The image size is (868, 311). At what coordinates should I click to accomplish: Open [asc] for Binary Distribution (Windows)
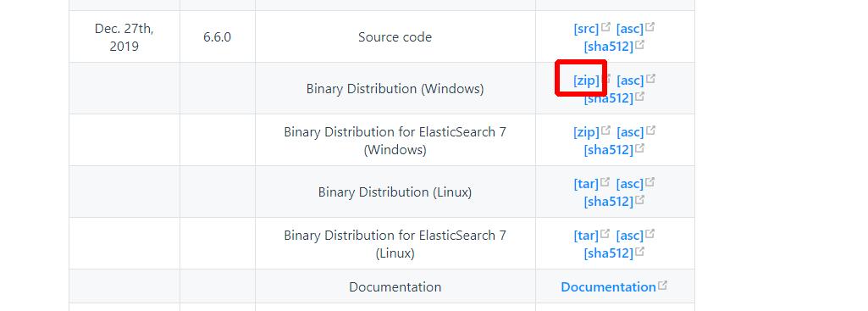coord(631,81)
